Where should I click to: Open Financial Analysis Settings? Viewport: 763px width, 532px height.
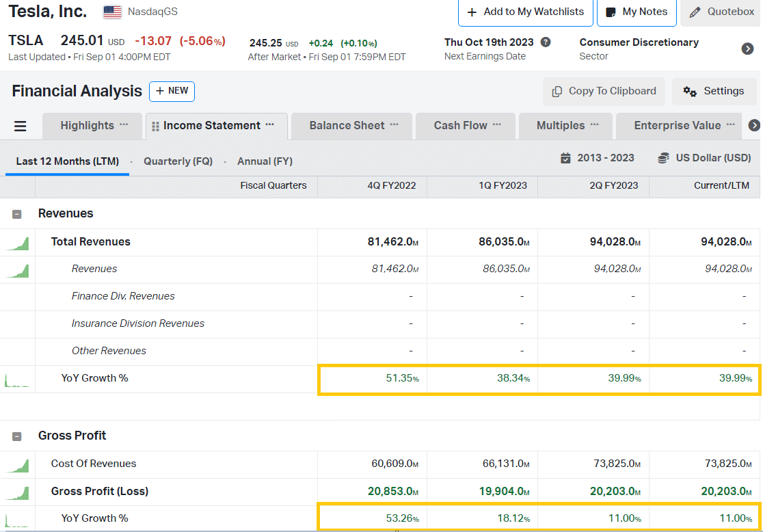(714, 91)
